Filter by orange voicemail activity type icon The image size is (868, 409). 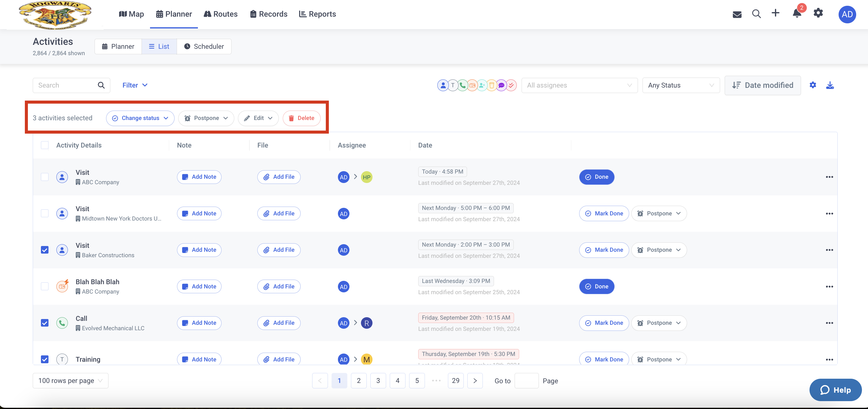[472, 85]
